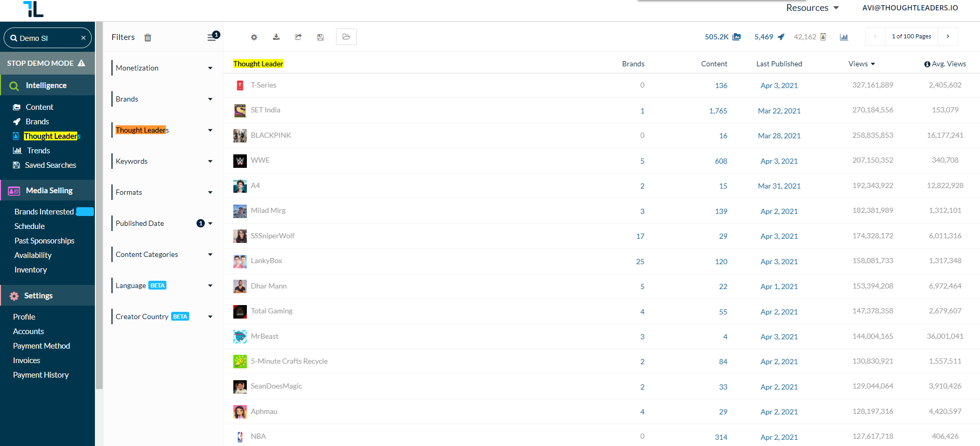Open Inventory in the sidebar
The width and height of the screenshot is (980, 446).
pos(31,270)
